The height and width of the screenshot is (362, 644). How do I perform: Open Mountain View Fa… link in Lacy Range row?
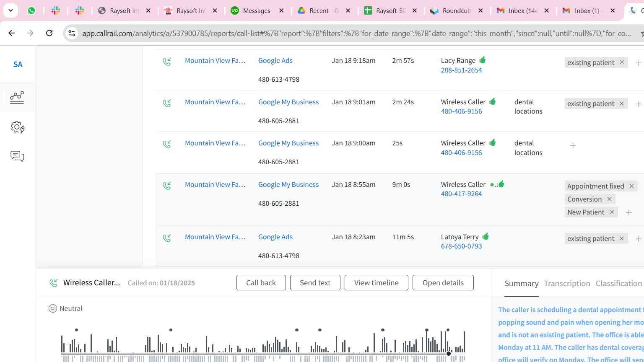pyautogui.click(x=215, y=60)
